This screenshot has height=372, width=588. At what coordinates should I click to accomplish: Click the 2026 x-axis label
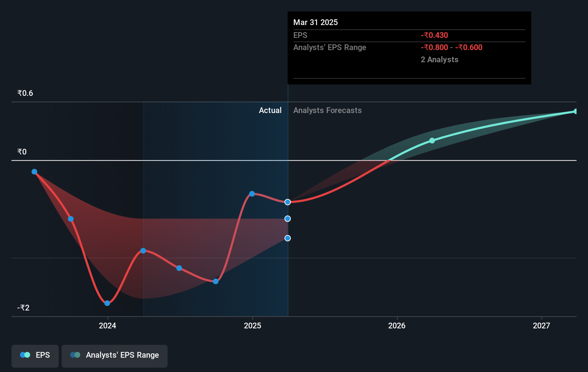click(397, 325)
